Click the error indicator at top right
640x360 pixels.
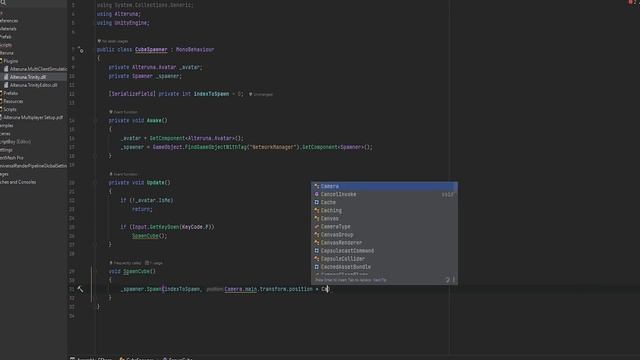click(631, 2)
